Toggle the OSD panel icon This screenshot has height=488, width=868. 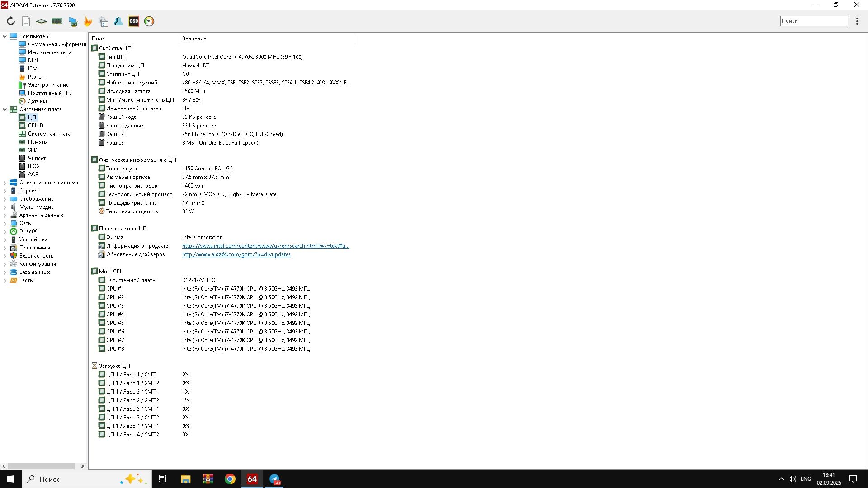coord(134,21)
